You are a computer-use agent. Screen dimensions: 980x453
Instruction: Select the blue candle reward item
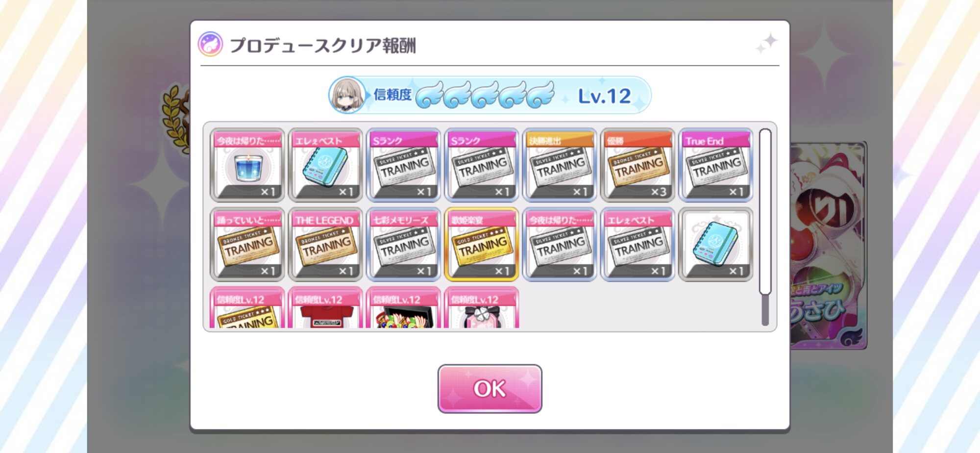(x=247, y=165)
